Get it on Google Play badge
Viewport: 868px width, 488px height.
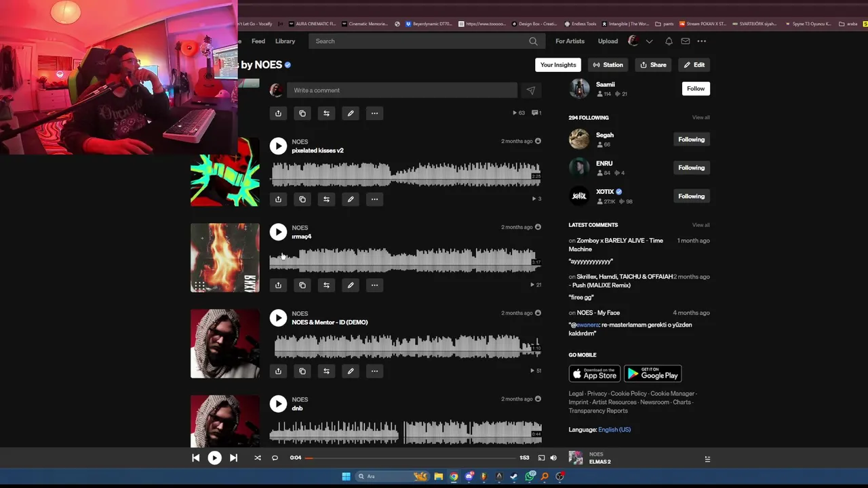[652, 374]
